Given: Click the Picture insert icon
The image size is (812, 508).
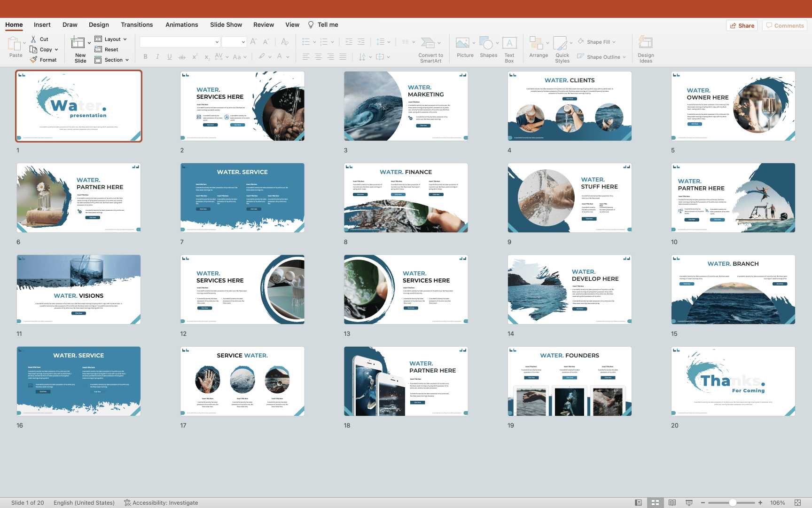Looking at the screenshot, I should (x=462, y=44).
